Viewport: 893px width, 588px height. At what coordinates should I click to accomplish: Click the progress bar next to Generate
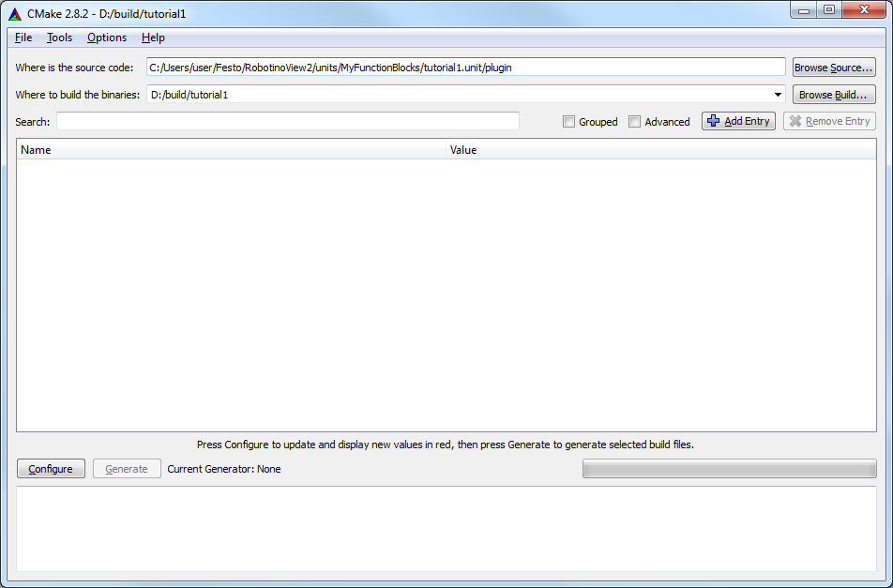click(729, 468)
